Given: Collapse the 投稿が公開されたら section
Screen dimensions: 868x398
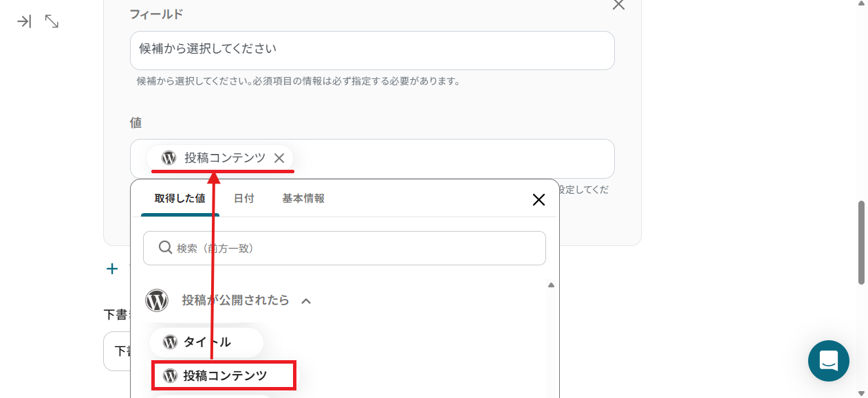Looking at the screenshot, I should (x=306, y=301).
